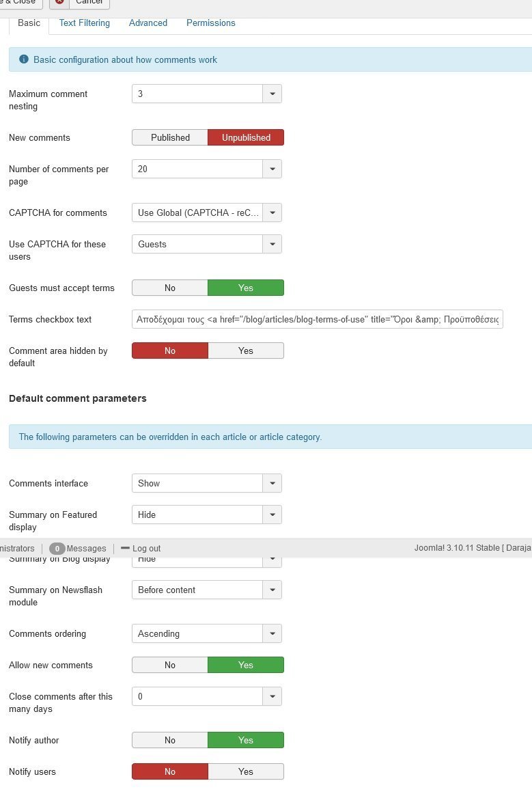Choose Yes for Comment area hidden by default
The height and width of the screenshot is (796, 532).
(x=246, y=351)
